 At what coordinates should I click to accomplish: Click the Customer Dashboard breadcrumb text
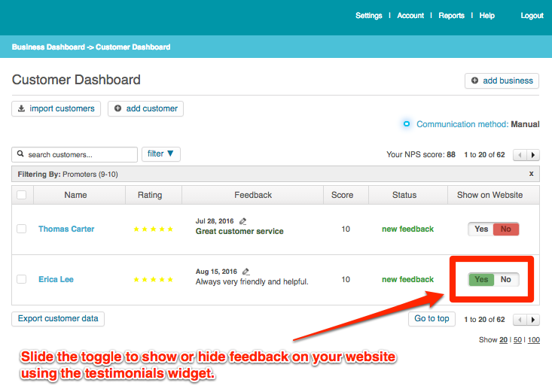click(x=133, y=47)
